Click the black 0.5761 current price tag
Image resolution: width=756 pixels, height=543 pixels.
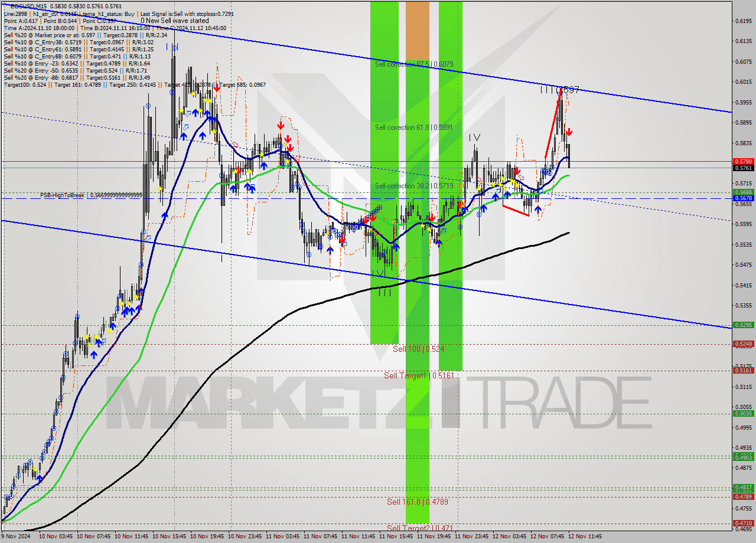click(x=742, y=168)
